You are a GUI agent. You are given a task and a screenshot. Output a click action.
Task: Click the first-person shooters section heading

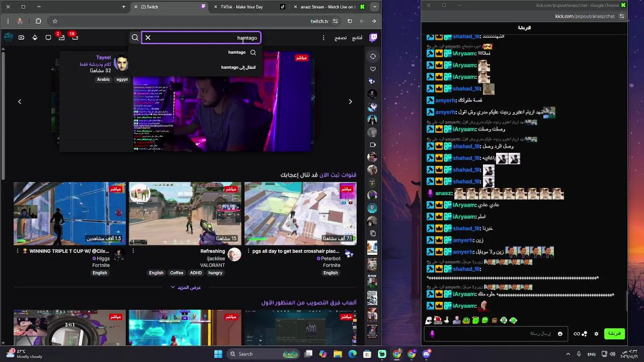(x=309, y=303)
